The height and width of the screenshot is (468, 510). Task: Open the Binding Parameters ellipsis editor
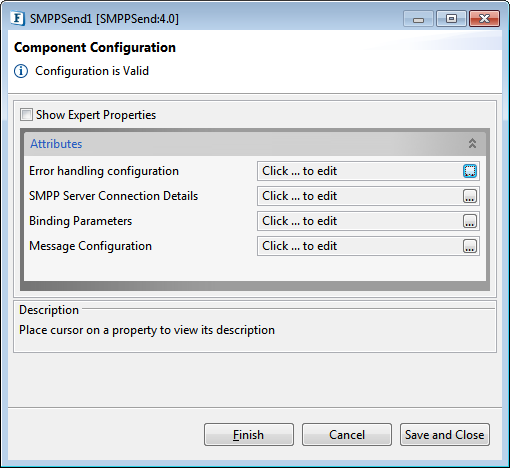470,221
